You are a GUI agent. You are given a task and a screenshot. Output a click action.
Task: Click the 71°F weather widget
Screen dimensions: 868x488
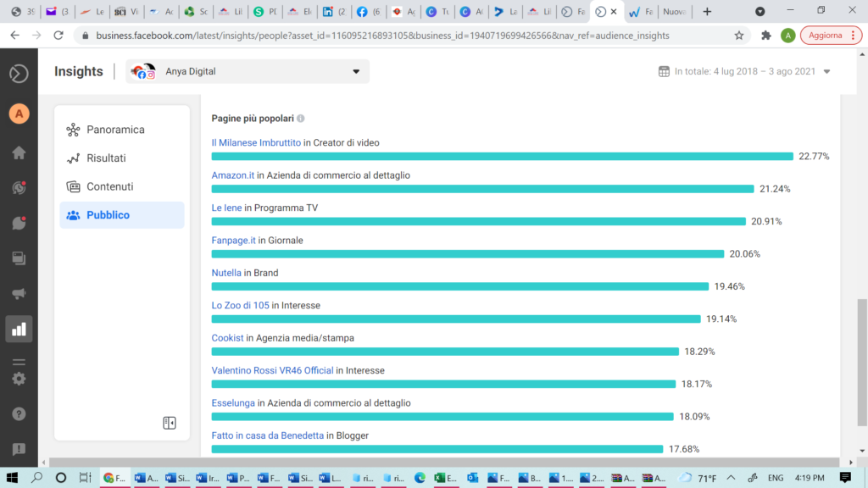pyautogui.click(x=698, y=478)
